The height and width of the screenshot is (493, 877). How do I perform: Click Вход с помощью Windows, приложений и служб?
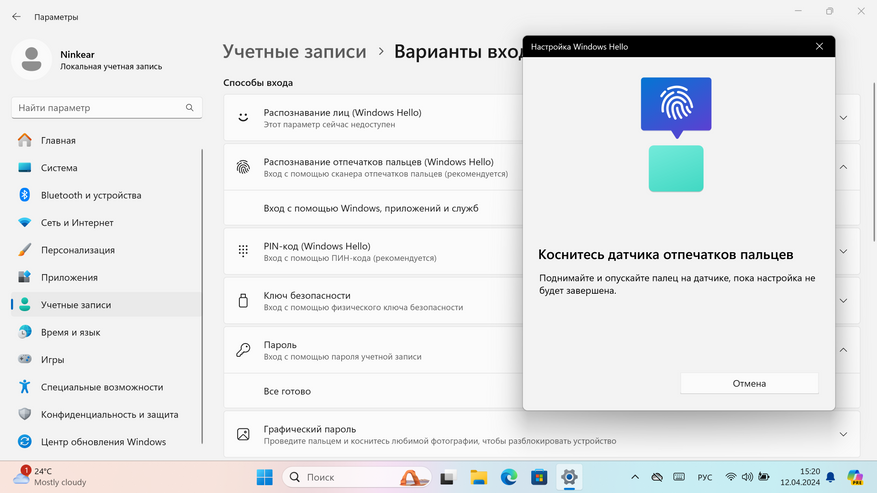[373, 208]
